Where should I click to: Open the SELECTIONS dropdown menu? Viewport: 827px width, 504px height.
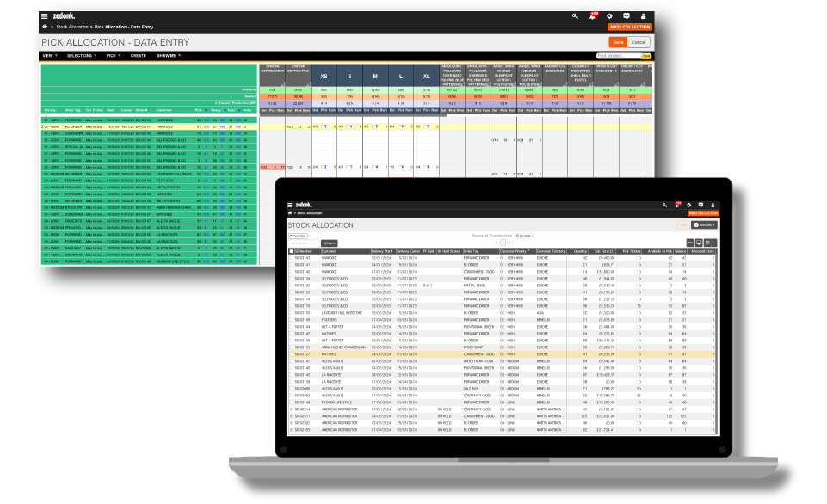82,55
